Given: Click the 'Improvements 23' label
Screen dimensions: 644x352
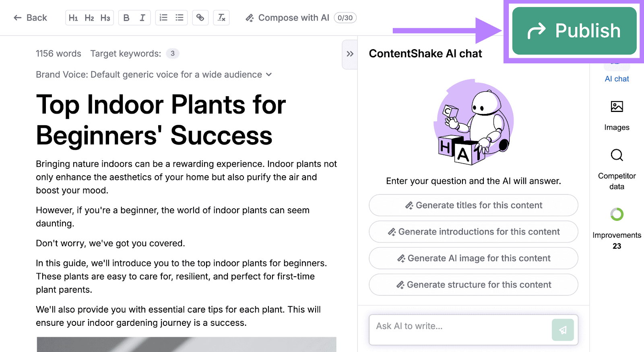Looking at the screenshot, I should [x=617, y=240].
